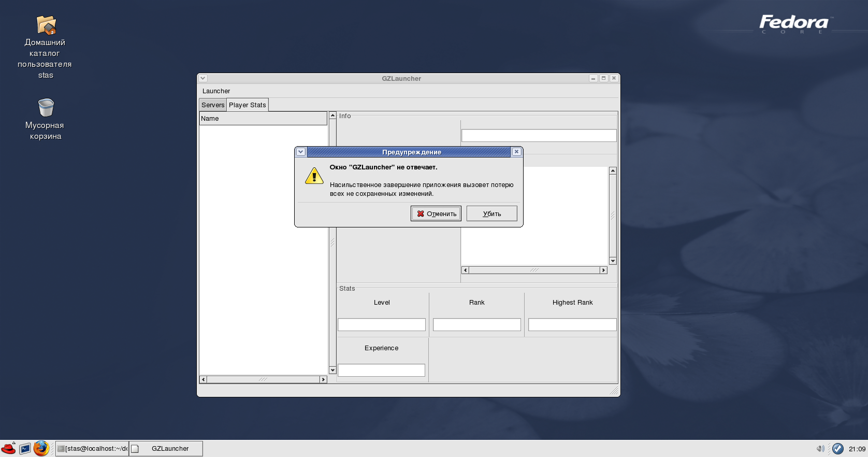The image size is (868, 457).
Task: Open the GZLauncher window menu arrow
Action: (203, 78)
